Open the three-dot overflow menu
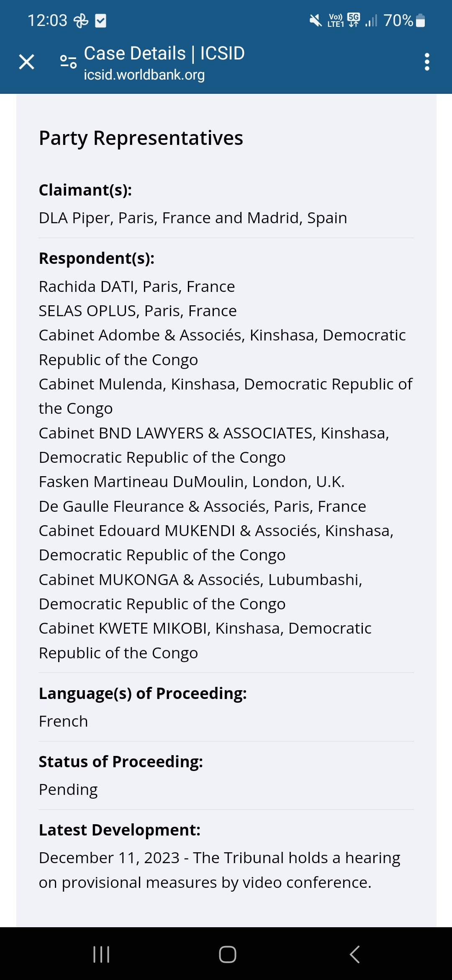This screenshot has height=980, width=452. (x=426, y=62)
